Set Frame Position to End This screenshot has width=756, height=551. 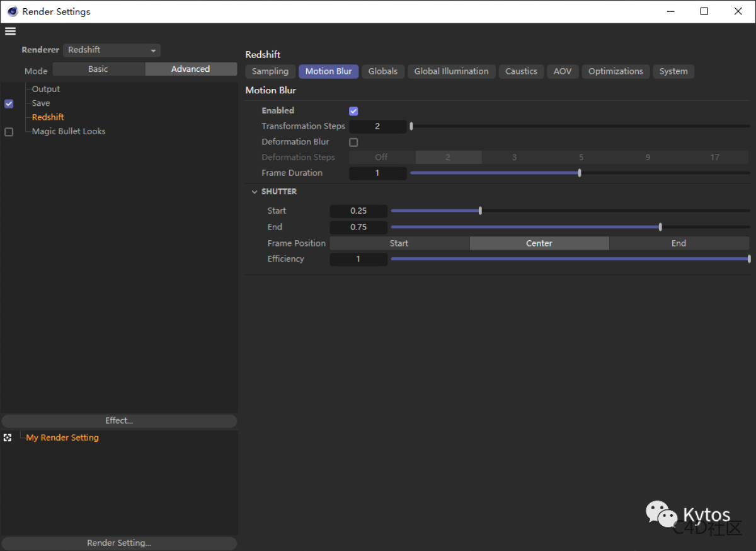click(x=679, y=243)
